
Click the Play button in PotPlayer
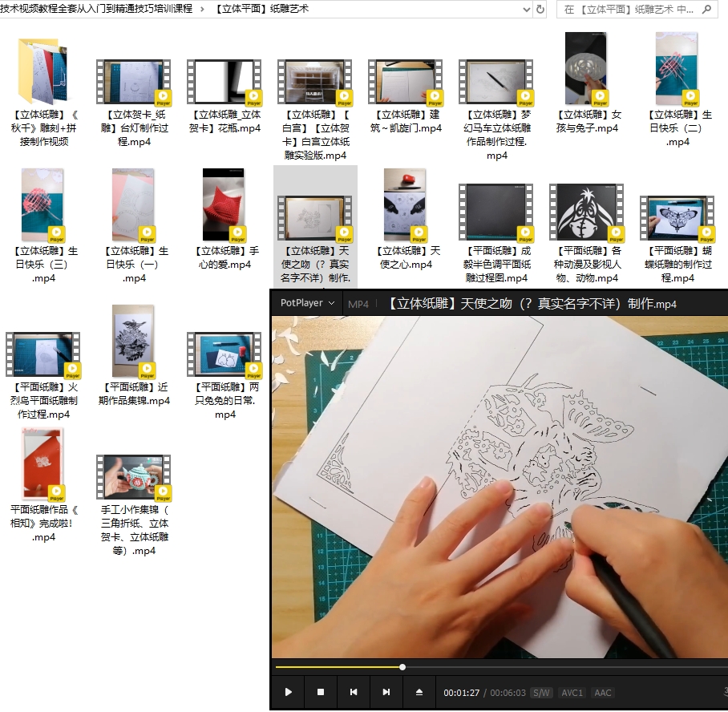pyautogui.click(x=288, y=692)
